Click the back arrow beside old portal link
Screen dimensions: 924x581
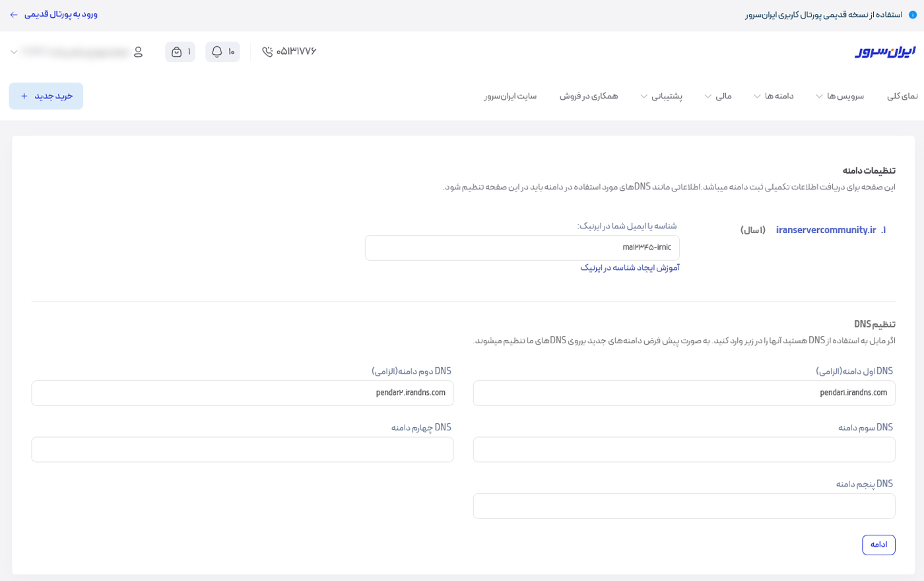14,15
